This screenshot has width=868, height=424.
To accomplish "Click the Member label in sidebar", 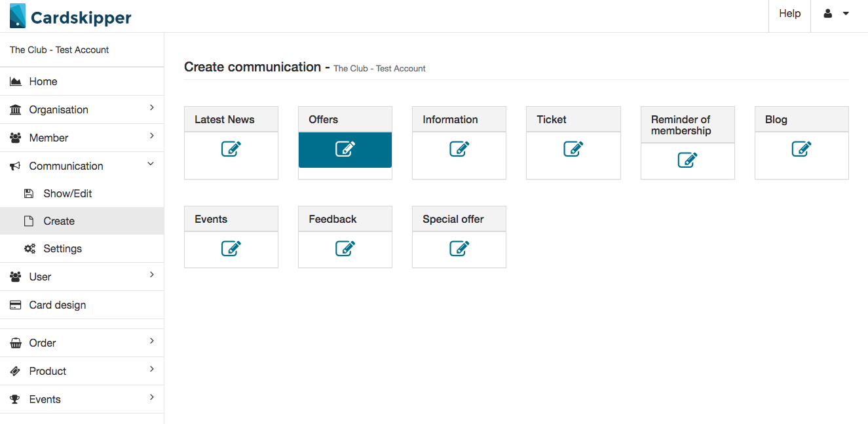I will pos(48,138).
